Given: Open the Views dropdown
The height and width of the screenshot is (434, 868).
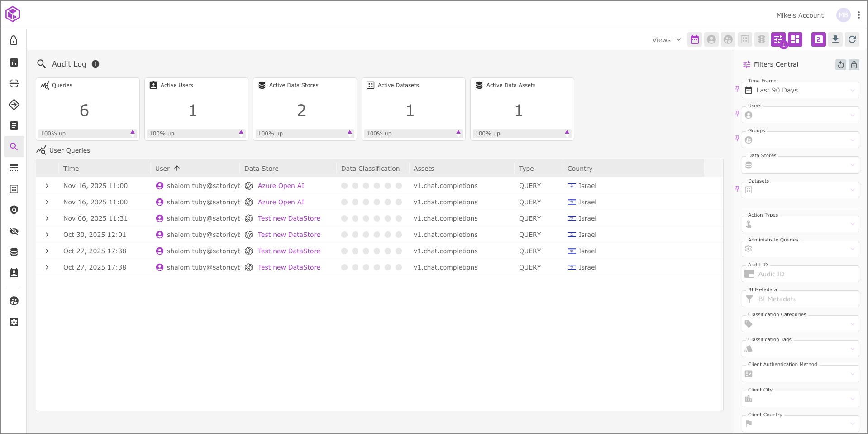Looking at the screenshot, I should (666, 40).
